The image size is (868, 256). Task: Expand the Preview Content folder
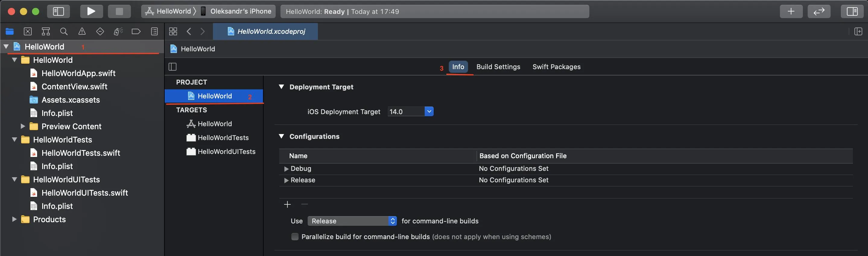click(23, 126)
